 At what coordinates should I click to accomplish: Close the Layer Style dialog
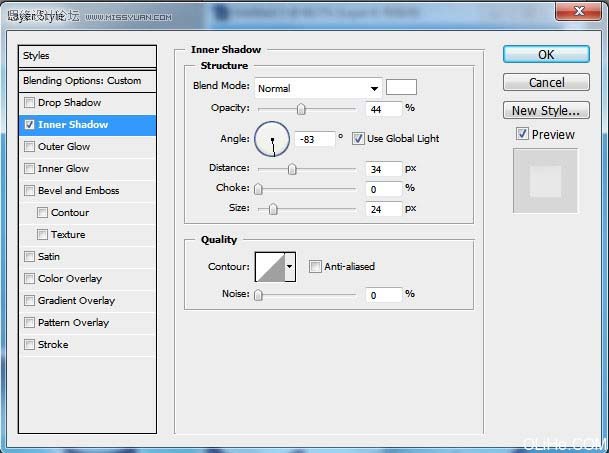click(x=579, y=10)
